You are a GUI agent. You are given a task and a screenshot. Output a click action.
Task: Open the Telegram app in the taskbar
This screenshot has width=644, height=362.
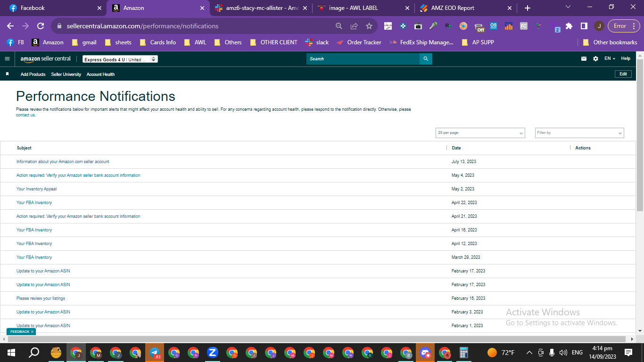click(155, 353)
